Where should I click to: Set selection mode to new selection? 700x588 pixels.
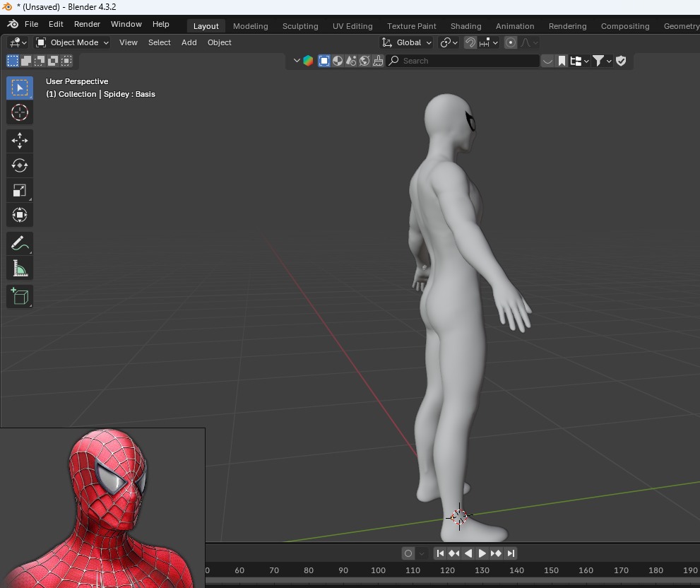[13, 61]
